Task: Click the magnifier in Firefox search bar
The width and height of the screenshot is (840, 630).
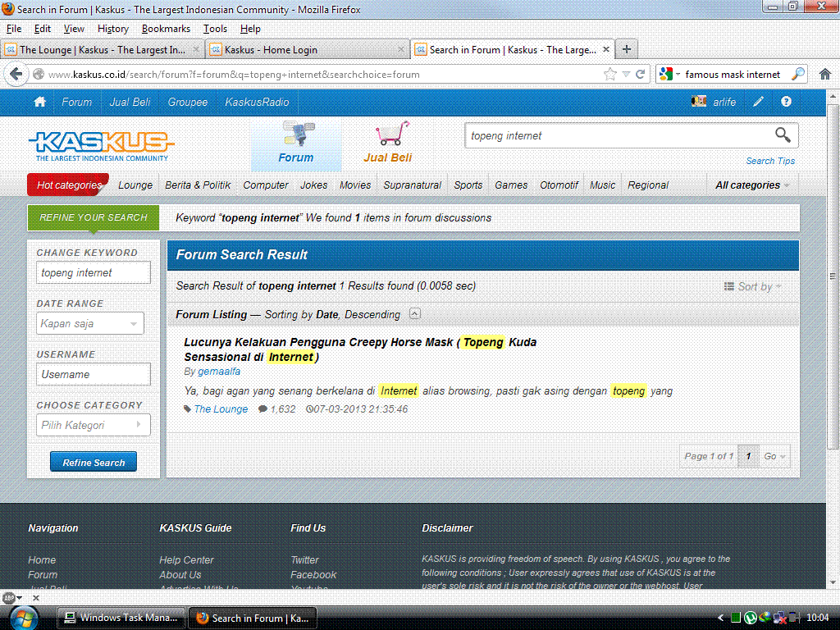Action: click(798, 74)
